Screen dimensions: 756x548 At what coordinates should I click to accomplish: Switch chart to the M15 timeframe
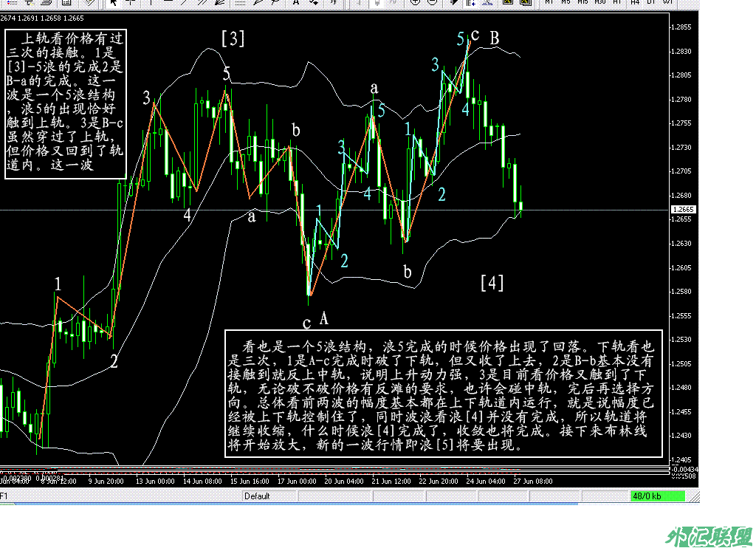point(583,2)
